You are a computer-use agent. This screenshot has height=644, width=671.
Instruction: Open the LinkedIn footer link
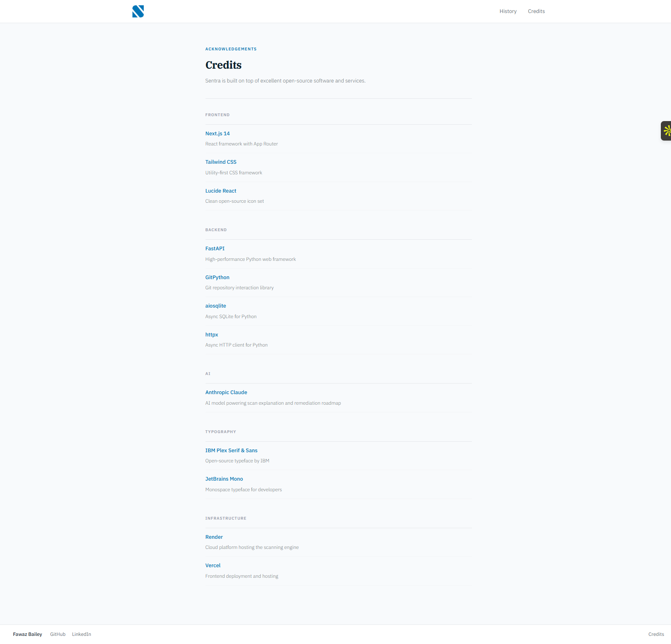pyautogui.click(x=82, y=634)
